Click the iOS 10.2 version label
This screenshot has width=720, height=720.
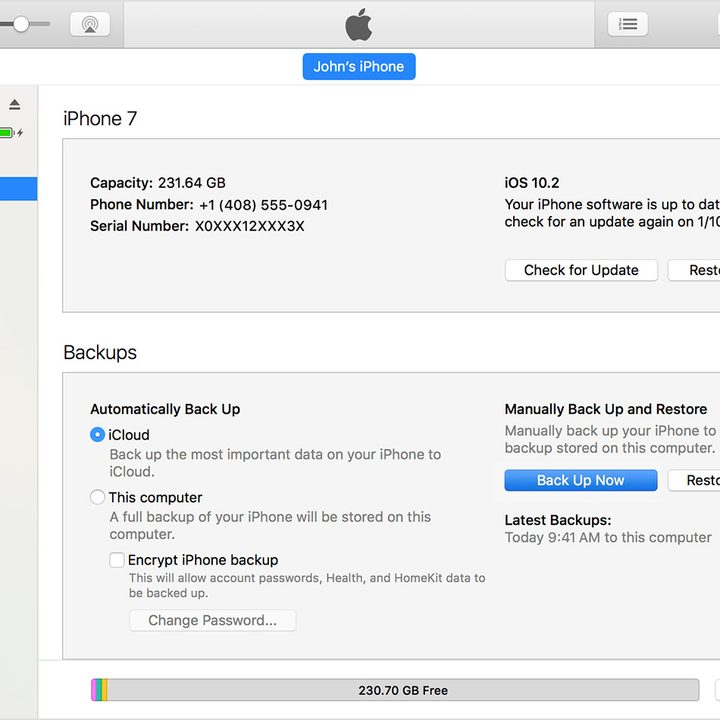point(532,183)
